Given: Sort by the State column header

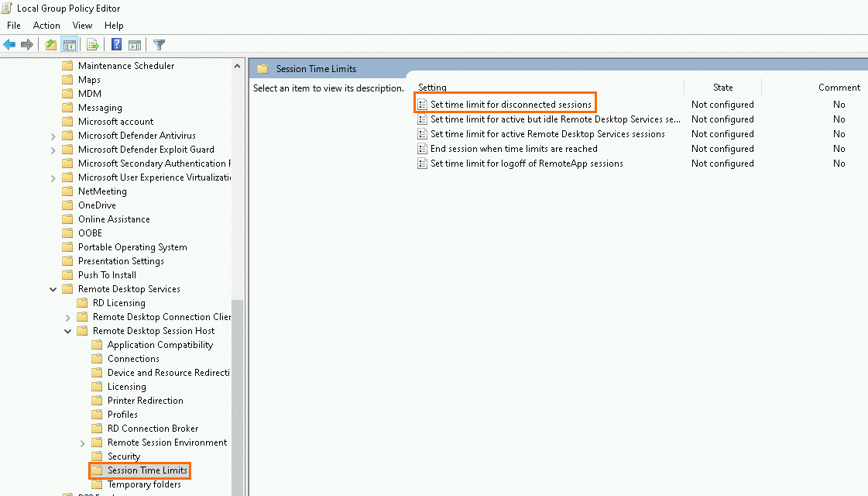Looking at the screenshot, I should [x=723, y=88].
